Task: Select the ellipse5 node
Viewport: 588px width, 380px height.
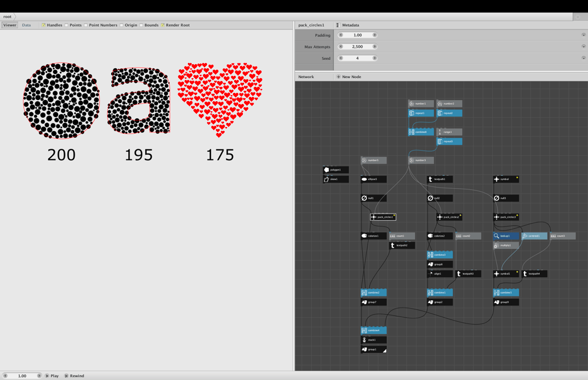Action: pos(373,179)
